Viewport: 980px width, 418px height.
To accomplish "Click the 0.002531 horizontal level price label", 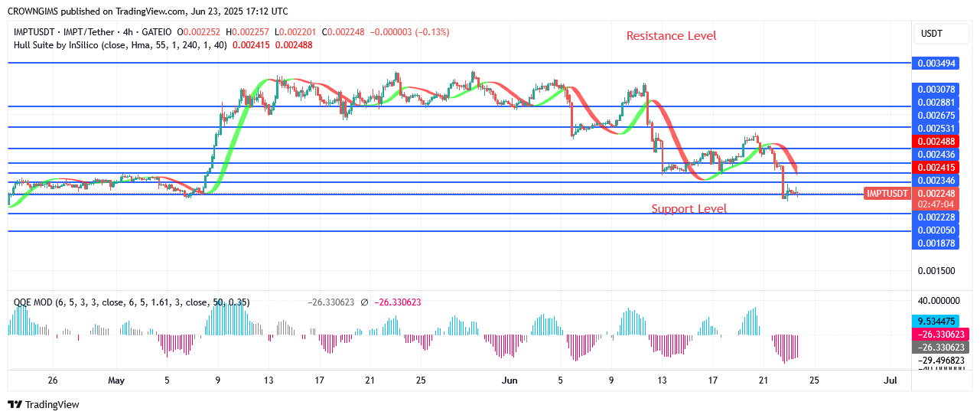I will tap(936, 128).
